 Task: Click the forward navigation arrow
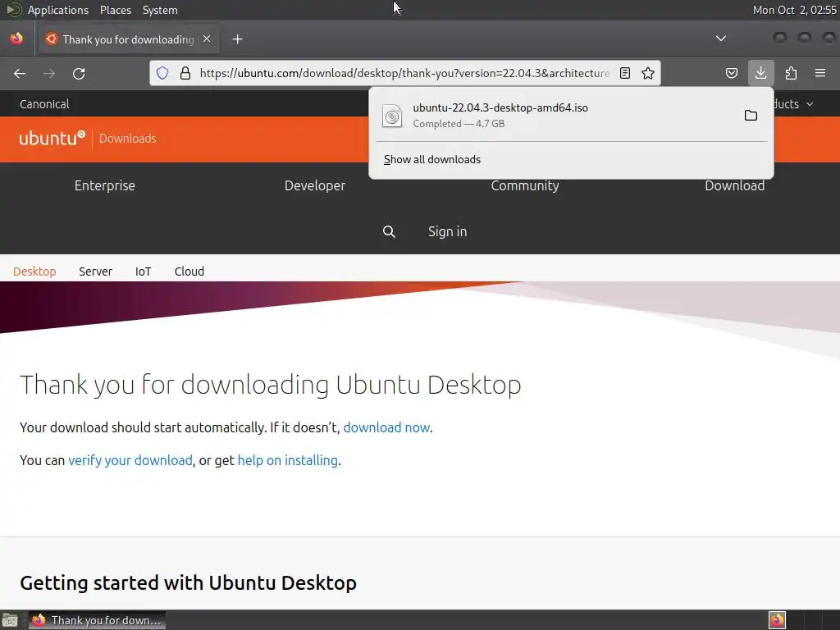tap(49, 73)
